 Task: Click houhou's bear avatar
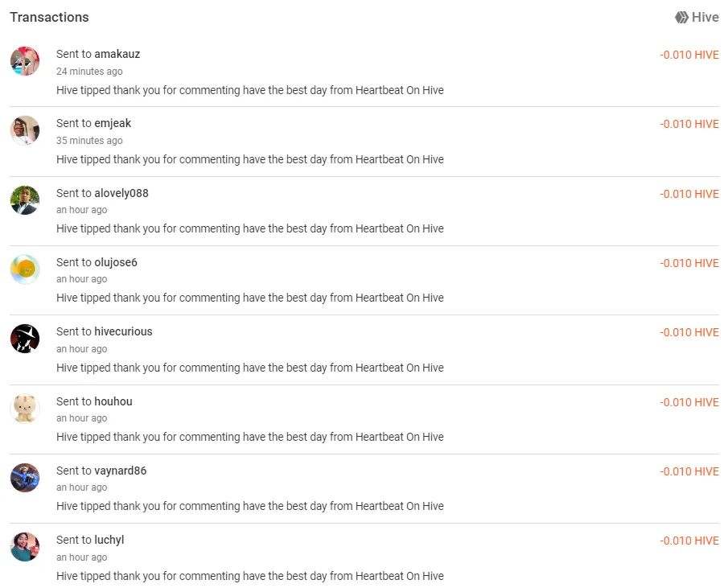[x=25, y=409]
